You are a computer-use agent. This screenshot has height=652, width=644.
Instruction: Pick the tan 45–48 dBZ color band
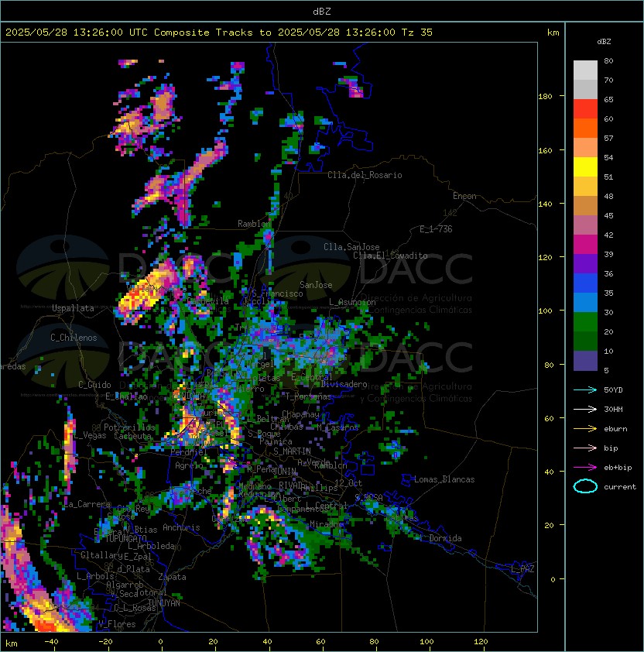[585, 206]
